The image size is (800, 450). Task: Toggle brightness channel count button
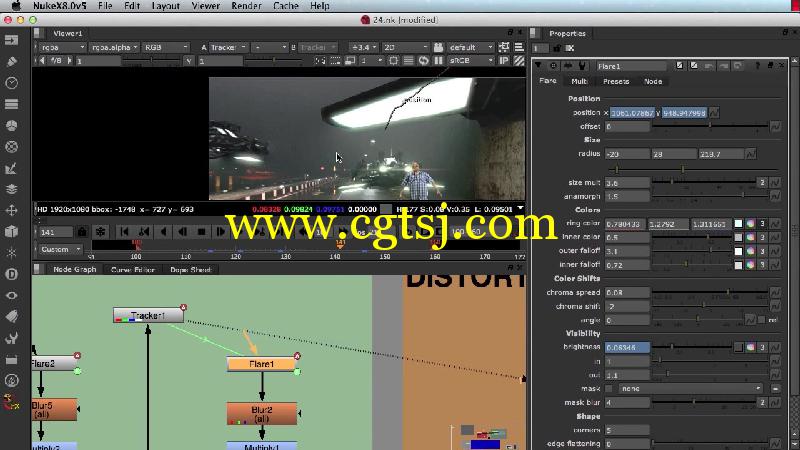pyautogui.click(x=763, y=347)
